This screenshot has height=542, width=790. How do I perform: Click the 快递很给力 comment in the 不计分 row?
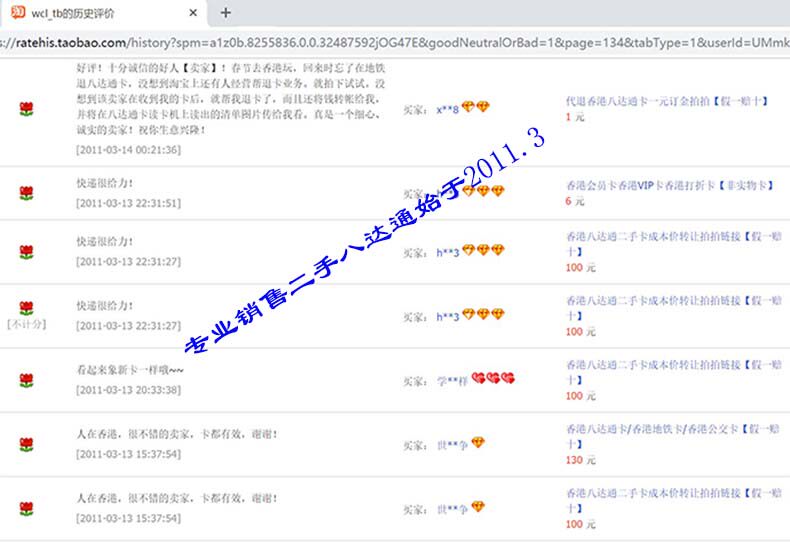[x=105, y=306]
